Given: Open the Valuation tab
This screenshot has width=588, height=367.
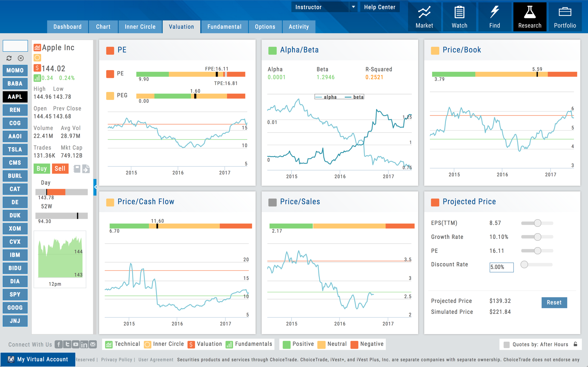Looking at the screenshot, I should [x=181, y=27].
